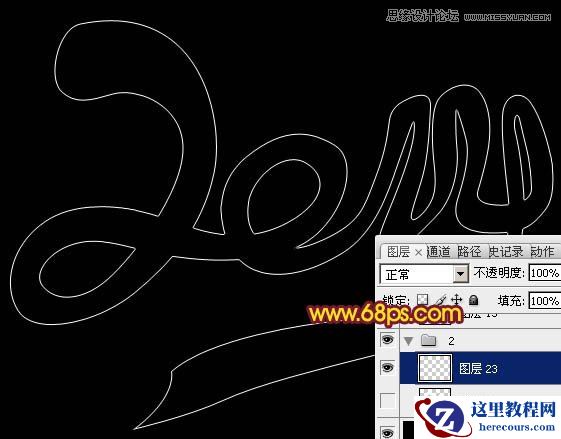Switch to the 历史记录 tab
561x439 pixels.
[506, 252]
